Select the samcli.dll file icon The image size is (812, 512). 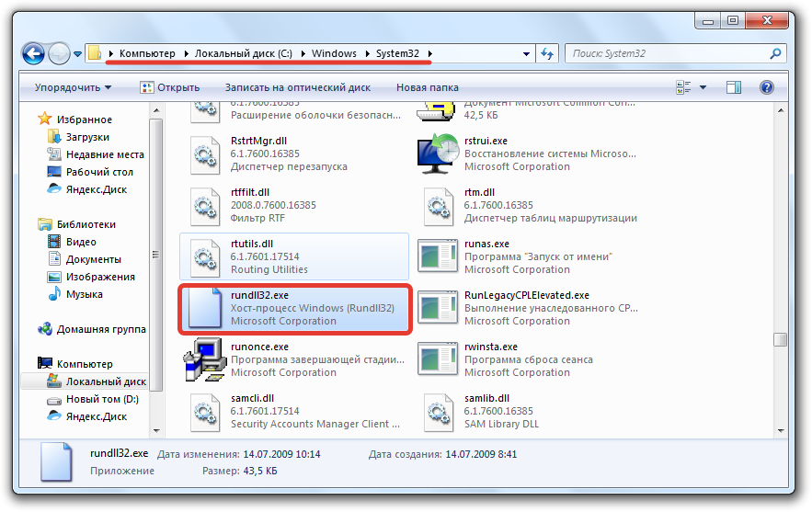point(205,412)
